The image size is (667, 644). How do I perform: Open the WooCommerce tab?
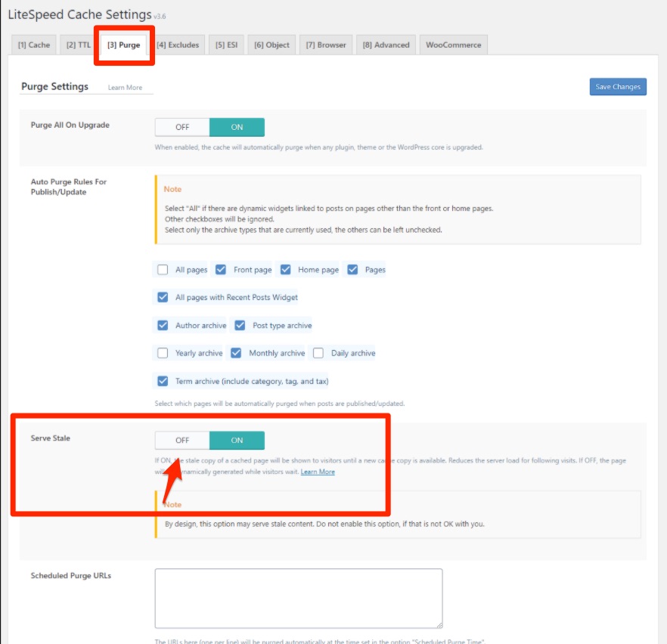click(453, 45)
